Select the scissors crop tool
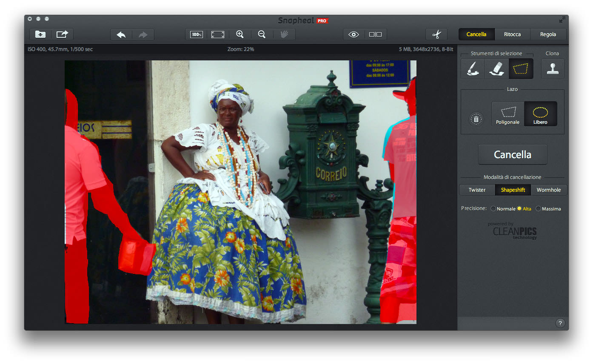 (436, 34)
